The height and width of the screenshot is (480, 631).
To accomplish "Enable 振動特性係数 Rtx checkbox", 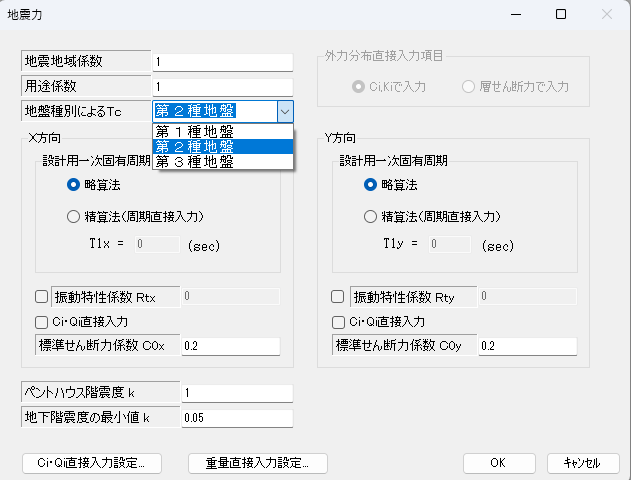I will click(41, 297).
